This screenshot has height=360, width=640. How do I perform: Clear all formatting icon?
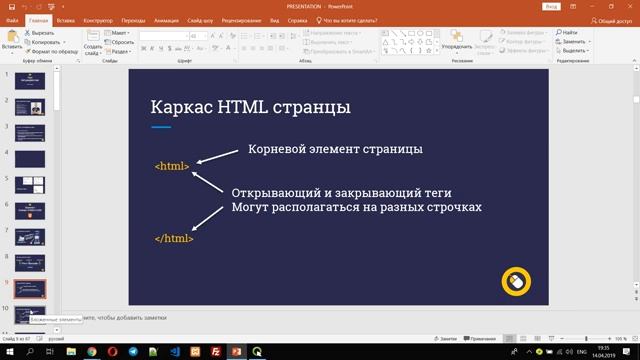coord(233,36)
